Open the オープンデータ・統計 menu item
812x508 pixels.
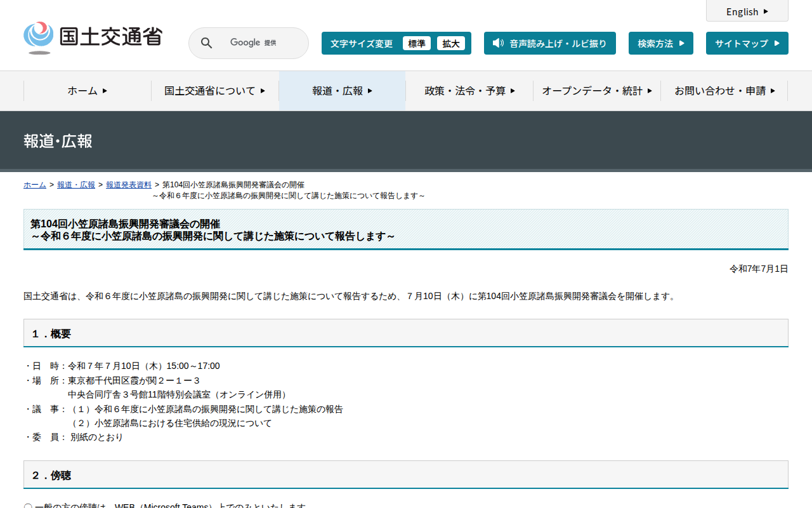point(596,91)
